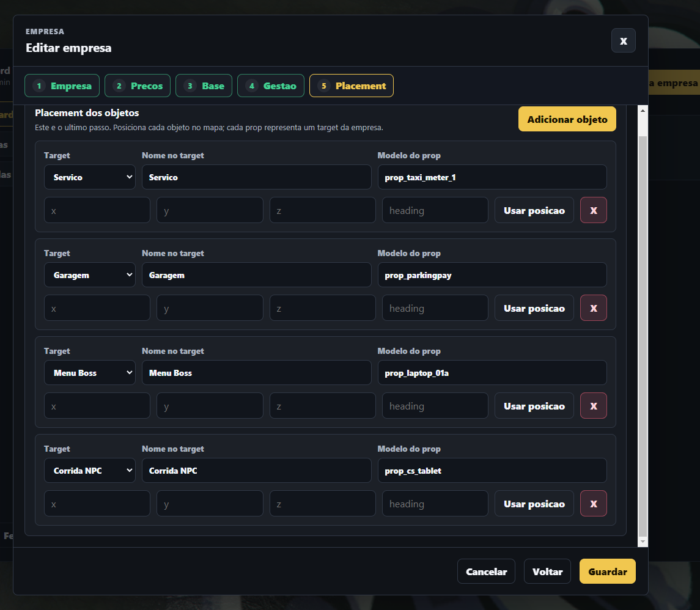Screen dimensions: 700x610
Task: Focus the x field in Servico row
Action: pos(97,210)
